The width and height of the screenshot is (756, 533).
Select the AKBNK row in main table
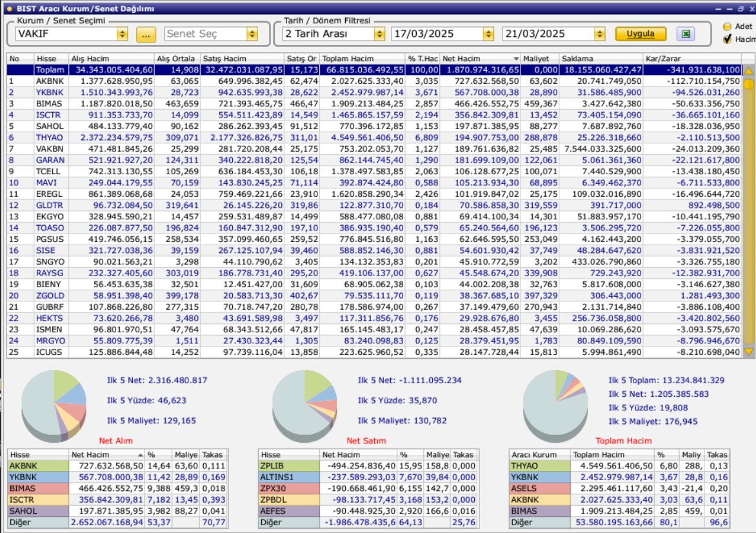click(x=374, y=81)
